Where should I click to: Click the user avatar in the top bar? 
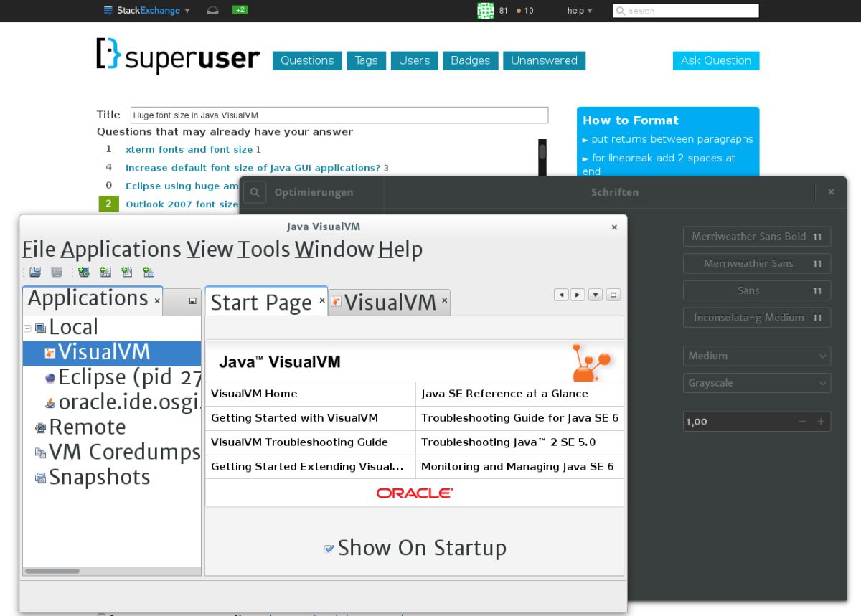tap(485, 11)
